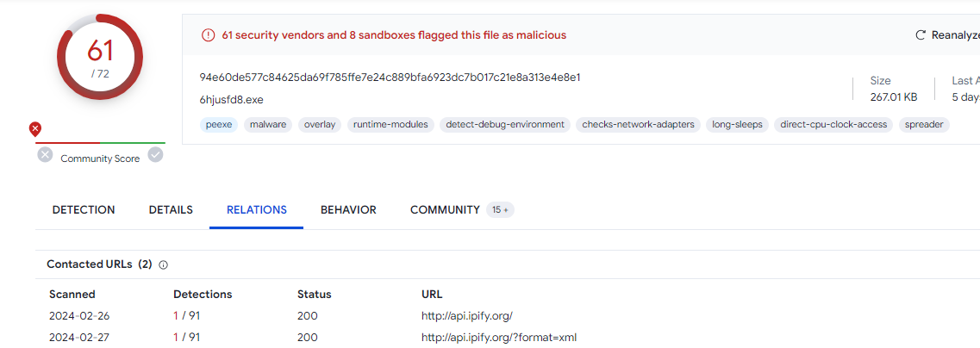Click the peexe tag

(220, 124)
